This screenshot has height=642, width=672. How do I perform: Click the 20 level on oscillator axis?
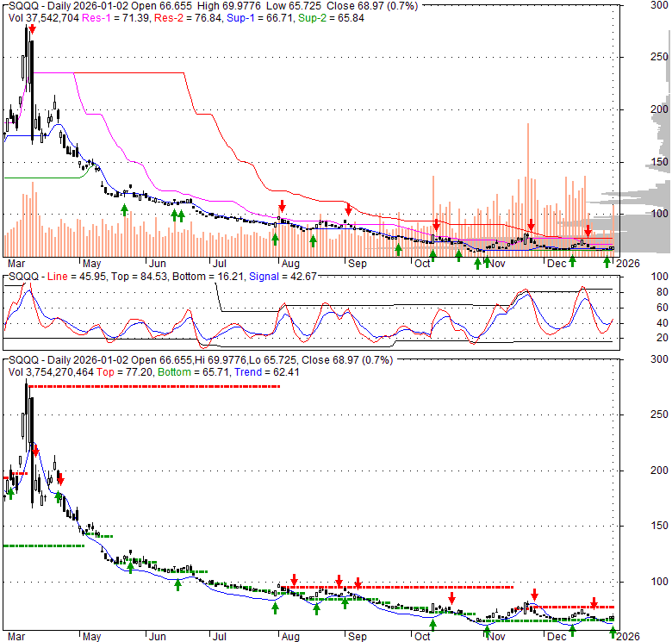pyautogui.click(x=663, y=338)
